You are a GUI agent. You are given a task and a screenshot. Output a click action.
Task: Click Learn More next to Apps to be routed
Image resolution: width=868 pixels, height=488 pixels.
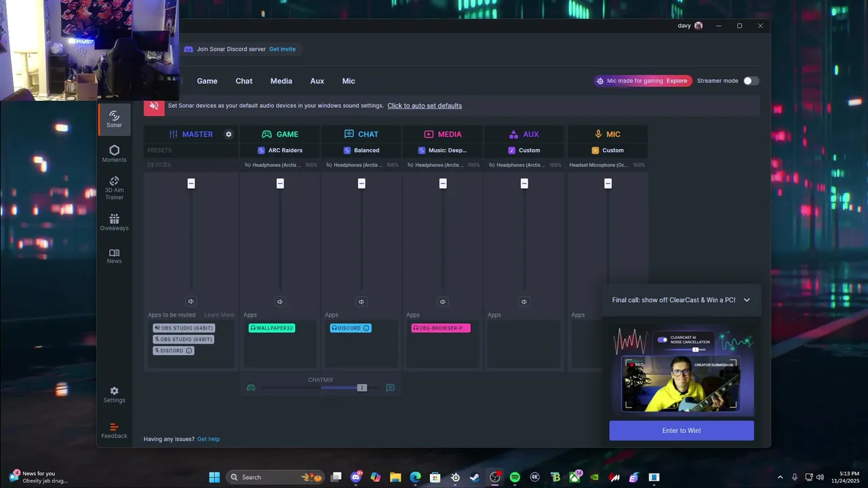(219, 315)
